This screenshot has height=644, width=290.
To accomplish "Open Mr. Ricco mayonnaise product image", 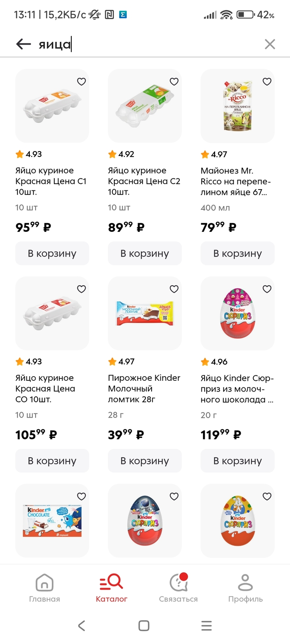I will pyautogui.click(x=237, y=106).
